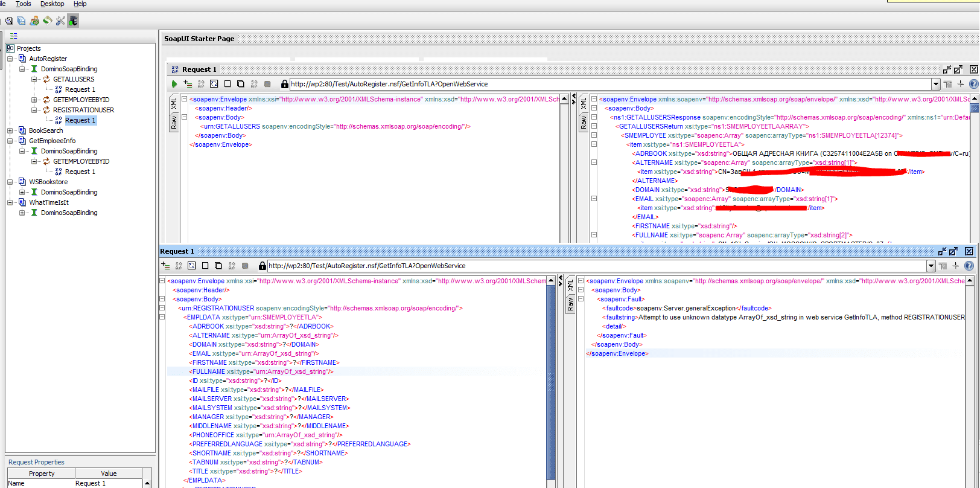Click the forum users icon in main toolbar
This screenshot has width=980, height=488.
tap(34, 21)
